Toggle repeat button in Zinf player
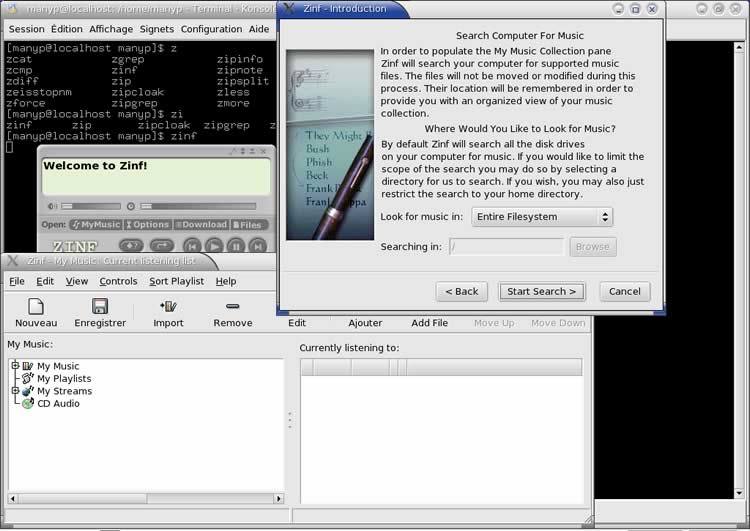 pos(162,246)
